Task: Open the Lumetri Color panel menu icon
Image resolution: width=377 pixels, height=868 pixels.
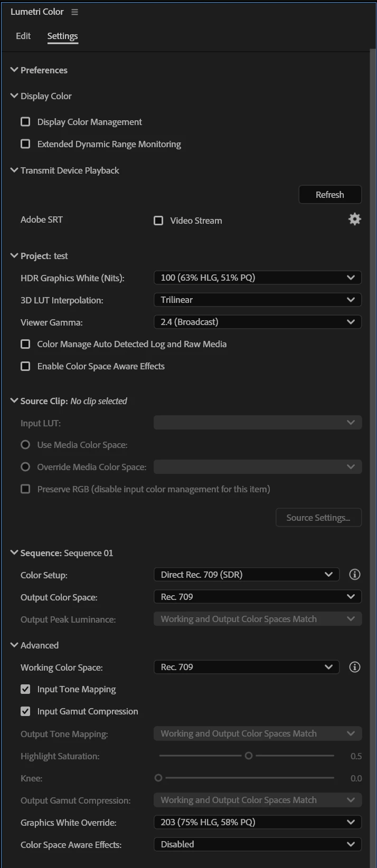Action: pyautogui.click(x=74, y=12)
